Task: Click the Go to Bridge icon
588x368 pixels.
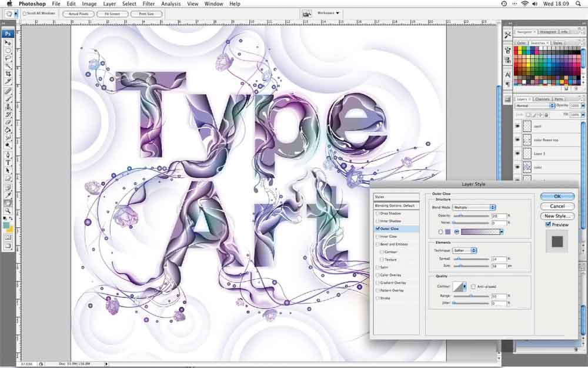Action: (307, 14)
